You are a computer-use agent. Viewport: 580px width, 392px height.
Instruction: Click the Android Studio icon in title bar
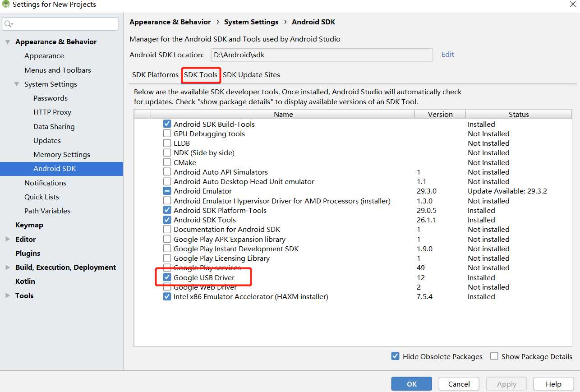[5, 5]
